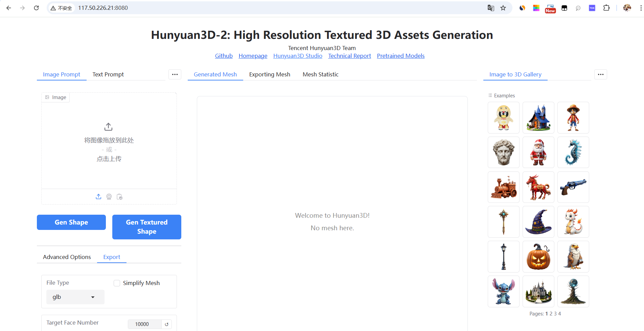
Task: Open the Exporting Mesh tab
Action: 270,74
